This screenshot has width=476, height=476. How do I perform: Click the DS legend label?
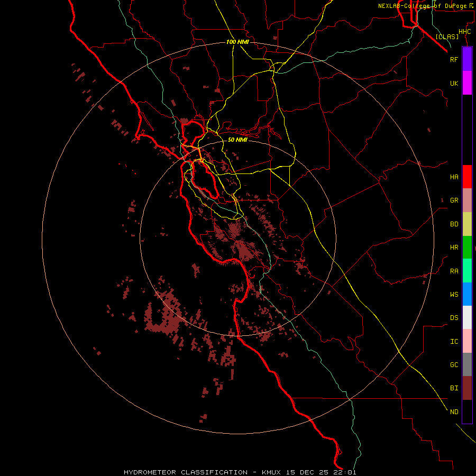pos(454,317)
